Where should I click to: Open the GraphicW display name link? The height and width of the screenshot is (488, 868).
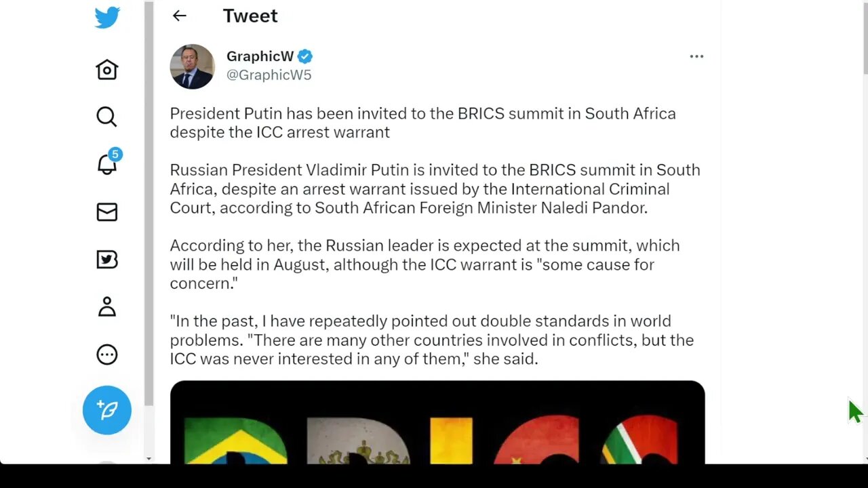point(260,56)
